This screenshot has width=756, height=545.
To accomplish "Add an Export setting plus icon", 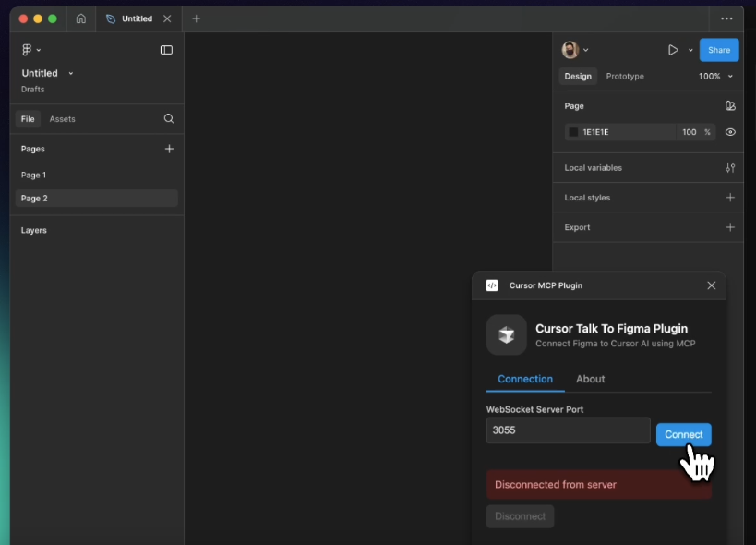I will pos(730,227).
